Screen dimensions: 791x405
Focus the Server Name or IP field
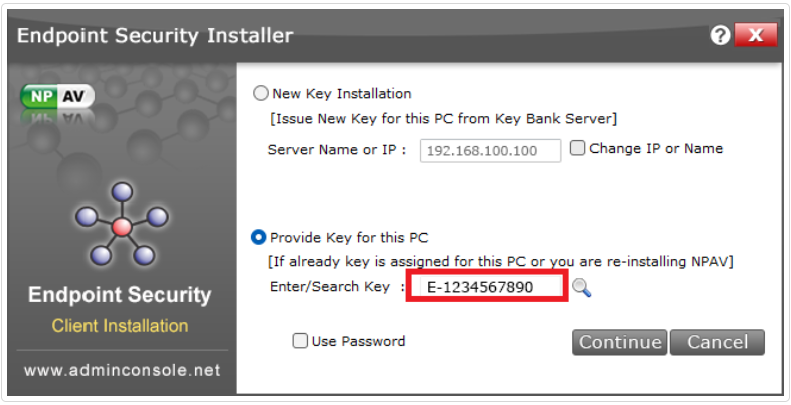(x=491, y=151)
